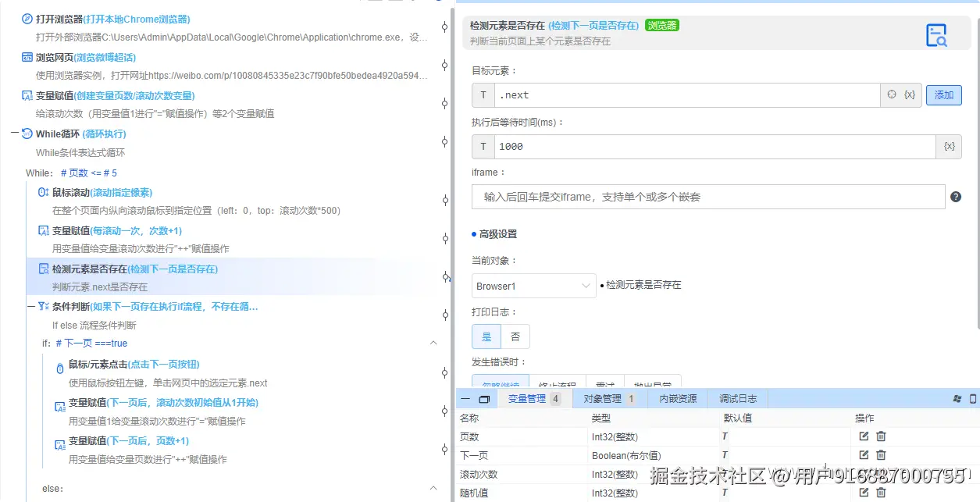Click the 名称 column header
The height and width of the screenshot is (502, 980).
click(x=469, y=418)
